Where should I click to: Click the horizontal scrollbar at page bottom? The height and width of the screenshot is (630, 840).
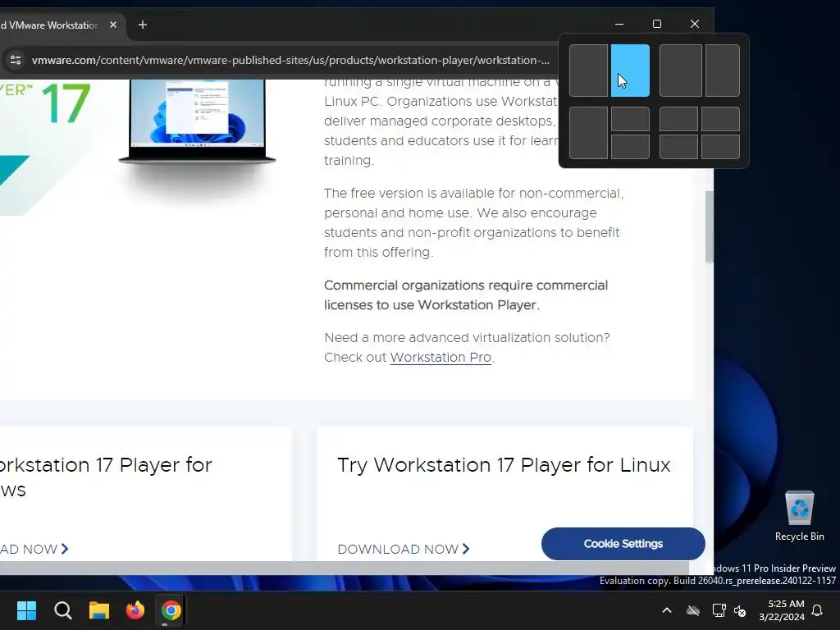[344, 568]
